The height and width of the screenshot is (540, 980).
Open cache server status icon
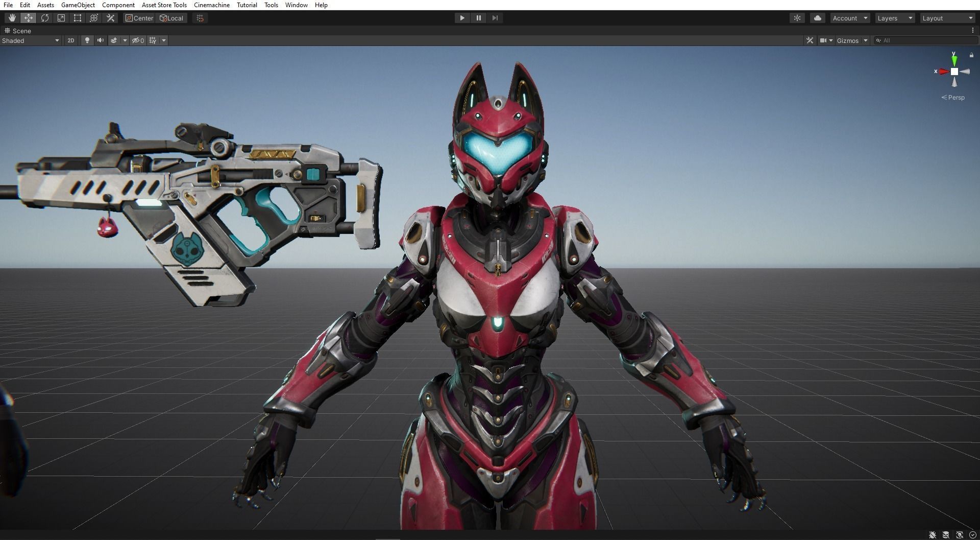tap(946, 535)
